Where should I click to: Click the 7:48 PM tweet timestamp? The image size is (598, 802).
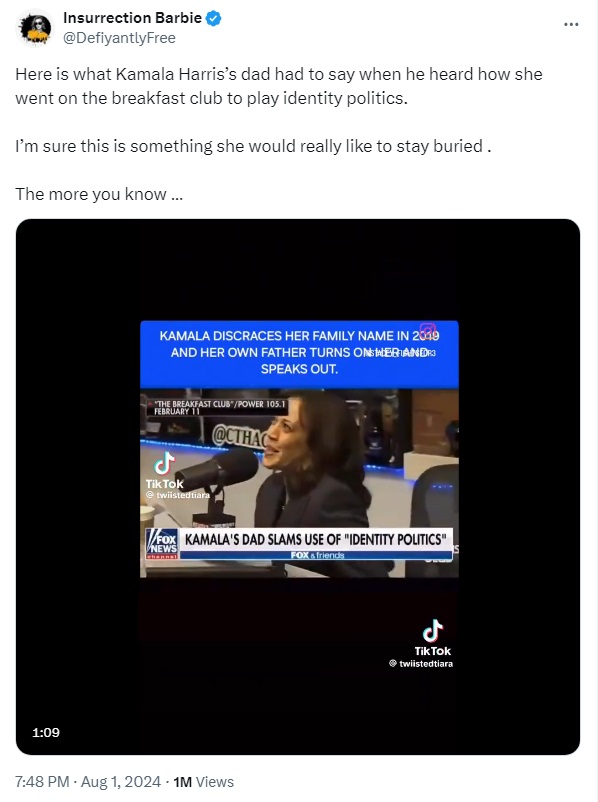coord(42,782)
